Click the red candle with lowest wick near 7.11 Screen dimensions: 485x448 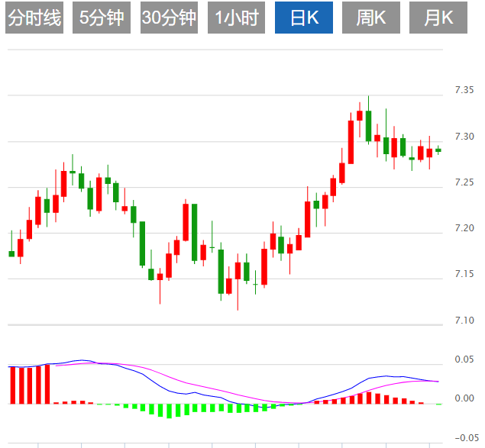[238, 271]
